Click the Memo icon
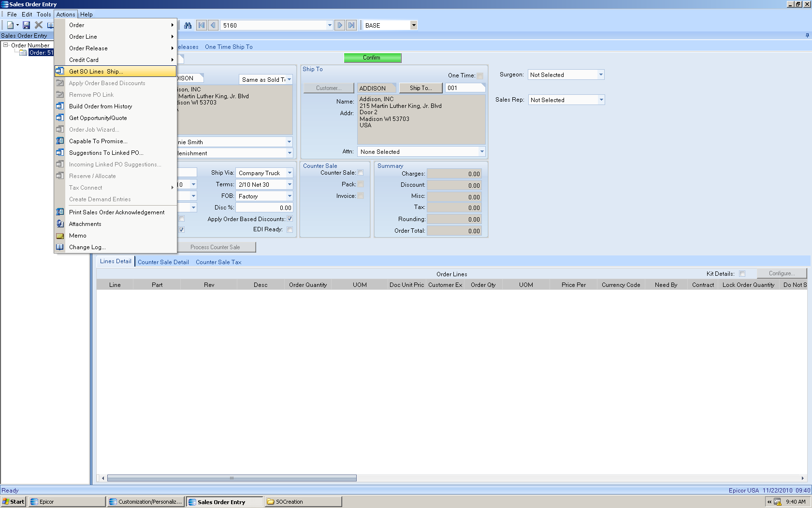The image size is (812, 508). [x=60, y=236]
